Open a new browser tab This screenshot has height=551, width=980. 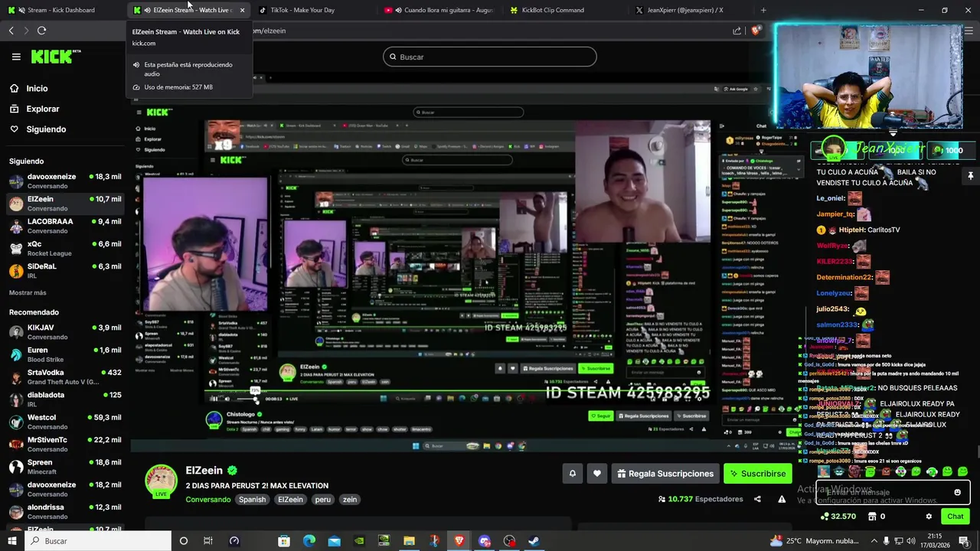pyautogui.click(x=763, y=10)
